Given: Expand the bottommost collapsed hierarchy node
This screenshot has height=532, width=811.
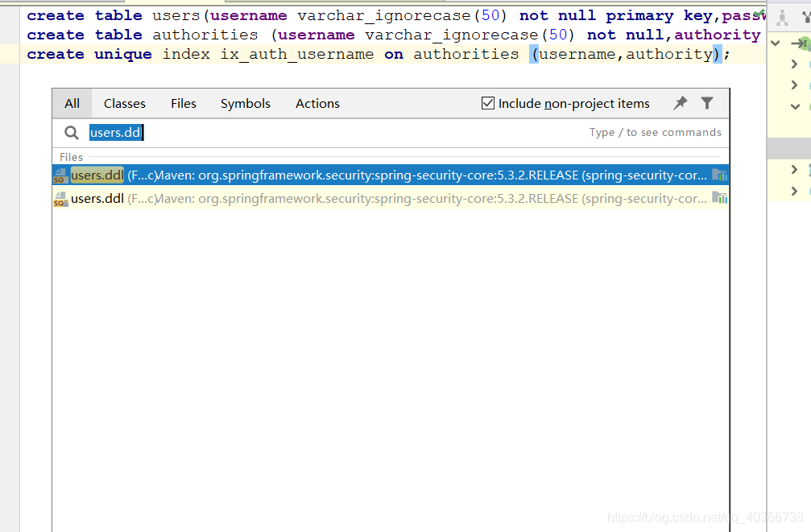Looking at the screenshot, I should click(794, 192).
